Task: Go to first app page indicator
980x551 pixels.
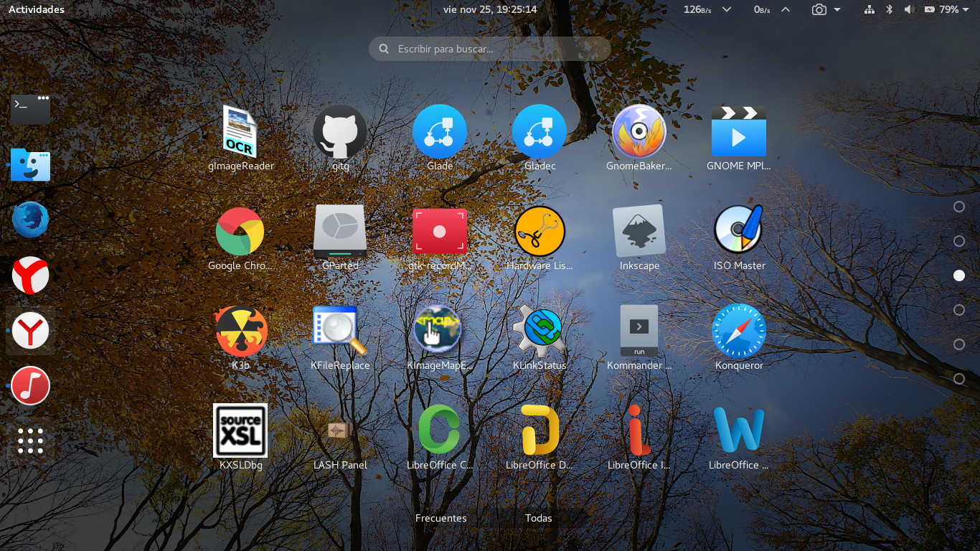Action: pos(959,207)
